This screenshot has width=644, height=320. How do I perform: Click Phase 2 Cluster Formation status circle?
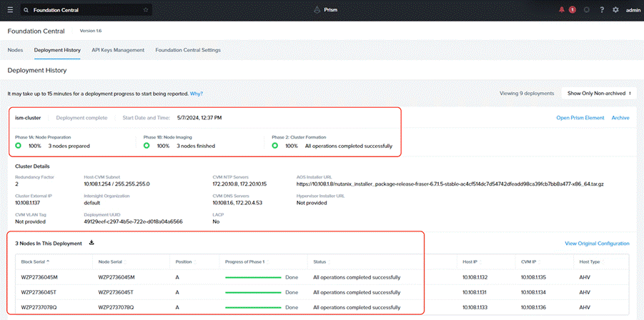point(274,146)
